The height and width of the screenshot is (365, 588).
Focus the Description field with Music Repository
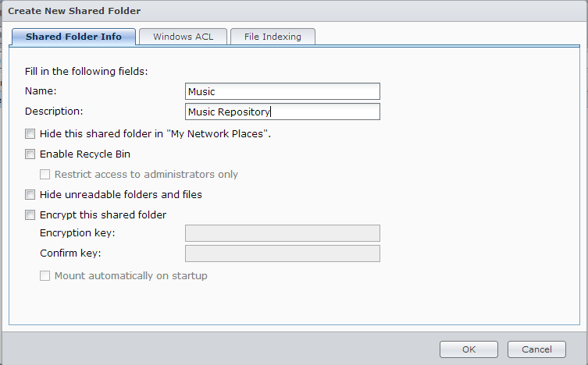pyautogui.click(x=283, y=112)
